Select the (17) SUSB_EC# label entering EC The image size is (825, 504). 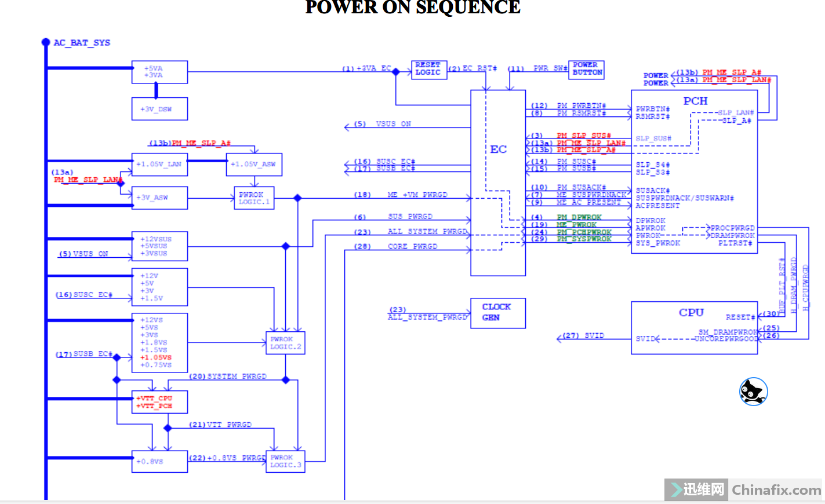point(385,169)
